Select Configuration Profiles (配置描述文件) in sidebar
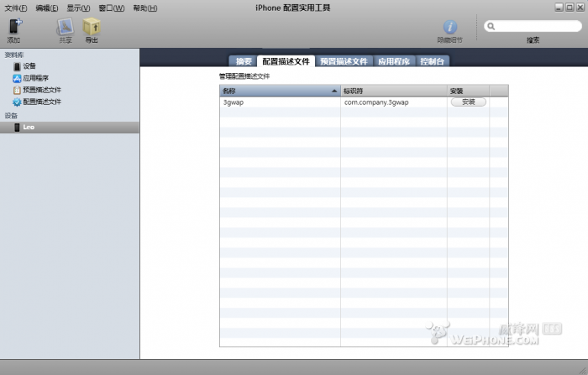Image resolution: width=588 pixels, height=375 pixels. (x=37, y=102)
